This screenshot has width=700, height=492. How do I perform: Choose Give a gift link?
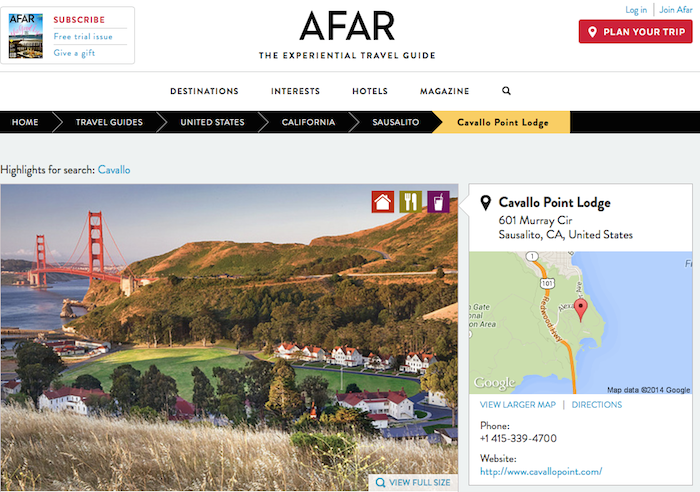coord(74,53)
